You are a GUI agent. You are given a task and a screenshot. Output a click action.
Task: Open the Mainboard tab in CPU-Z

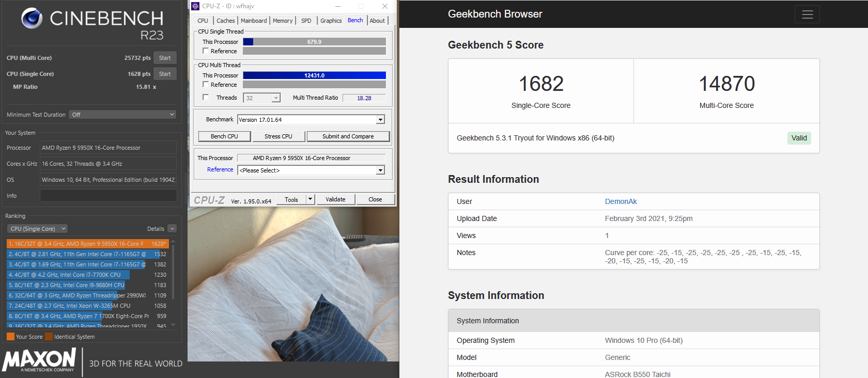click(x=254, y=21)
